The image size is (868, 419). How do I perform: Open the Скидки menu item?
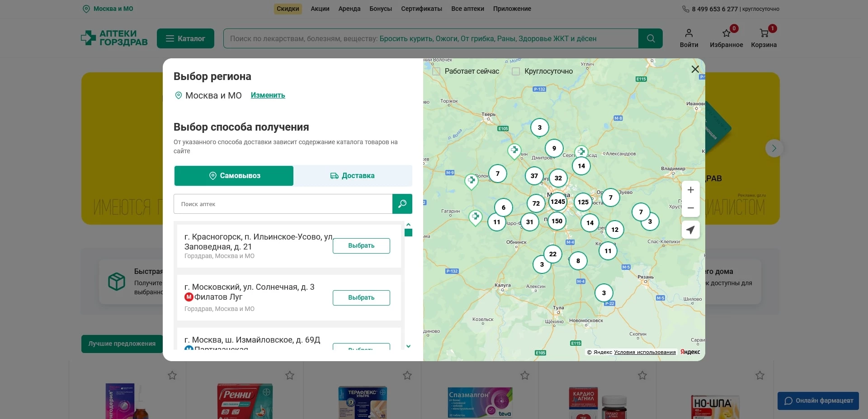click(x=288, y=9)
